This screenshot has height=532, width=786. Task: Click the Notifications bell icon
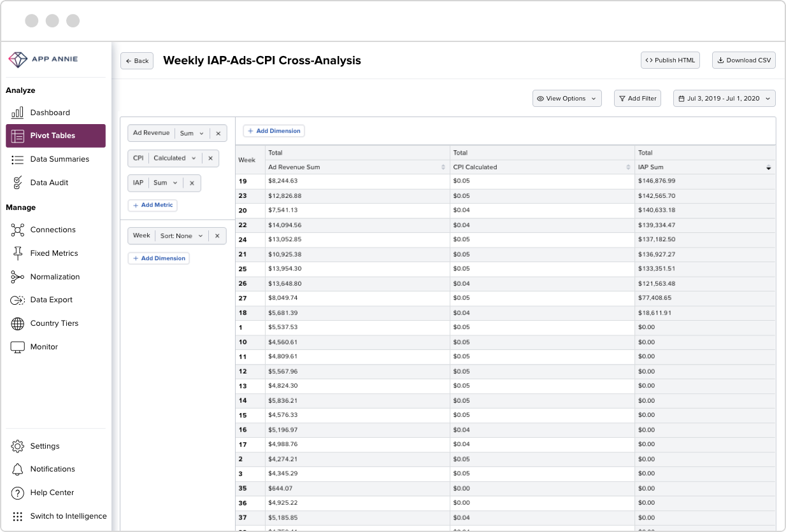(x=18, y=469)
